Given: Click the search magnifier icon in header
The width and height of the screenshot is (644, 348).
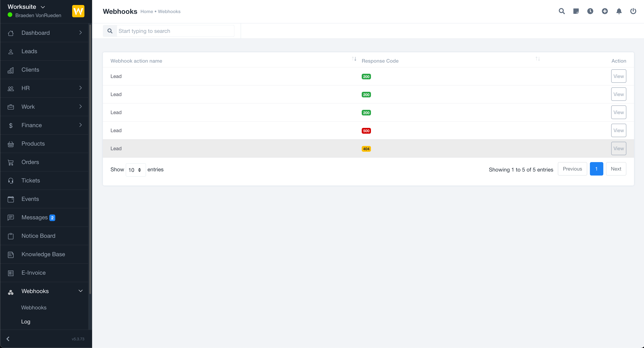Looking at the screenshot, I should pos(561,11).
